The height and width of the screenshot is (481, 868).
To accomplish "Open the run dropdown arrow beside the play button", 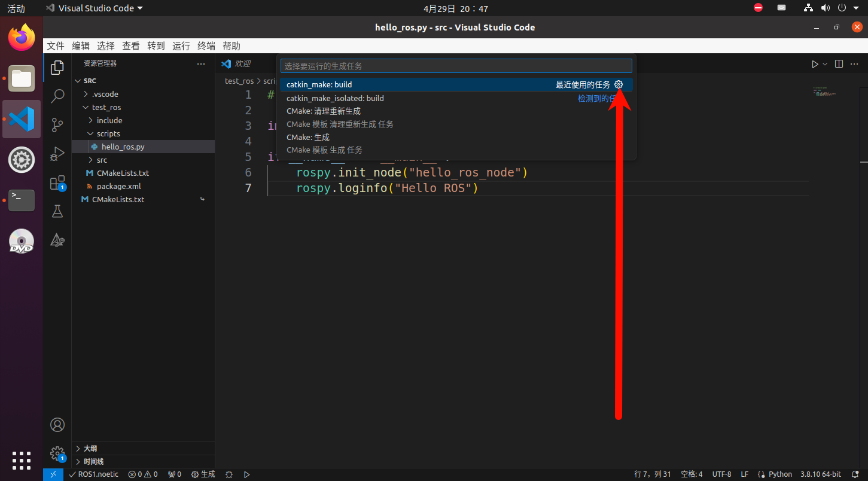I will 825,64.
